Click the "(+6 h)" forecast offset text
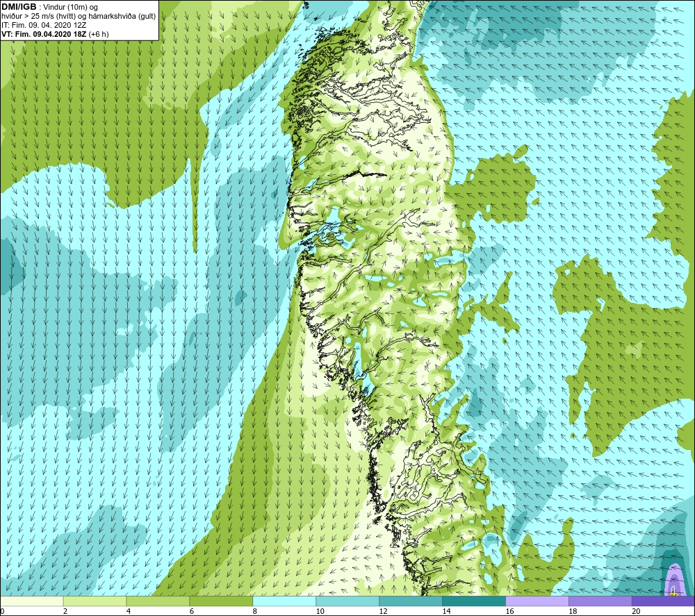Image resolution: width=695 pixels, height=616 pixels. pos(99,34)
